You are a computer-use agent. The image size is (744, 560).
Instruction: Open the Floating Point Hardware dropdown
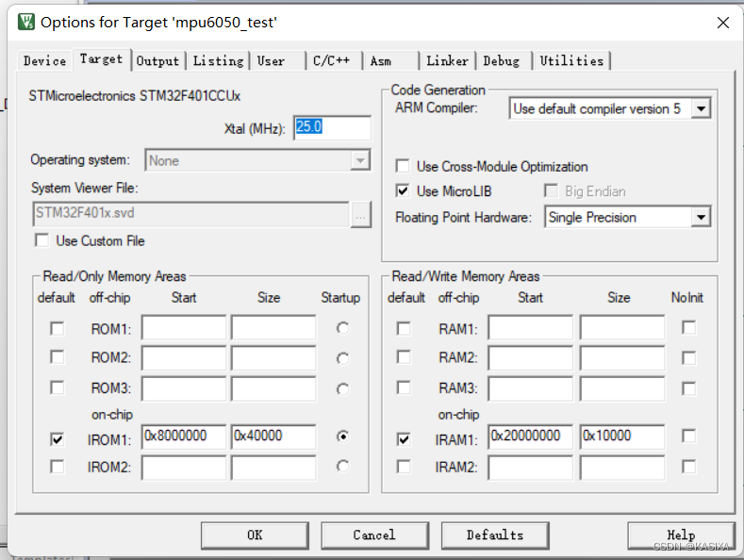[701, 218]
